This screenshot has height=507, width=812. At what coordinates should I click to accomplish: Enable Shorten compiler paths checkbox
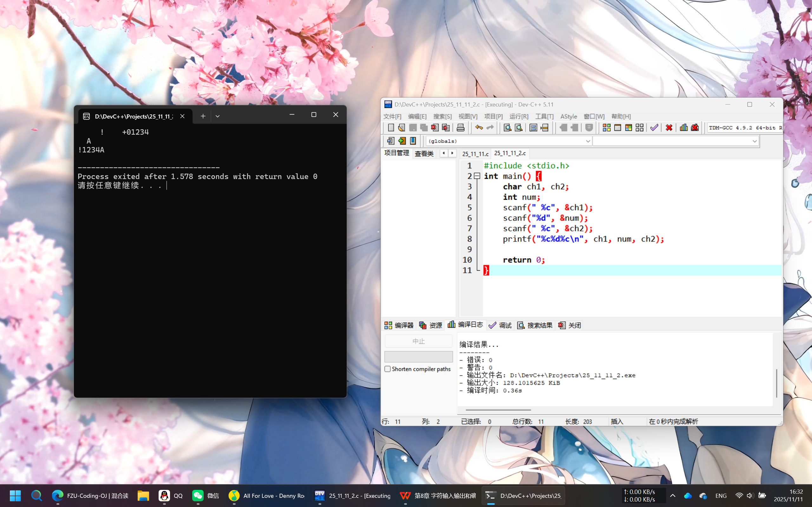tap(388, 369)
